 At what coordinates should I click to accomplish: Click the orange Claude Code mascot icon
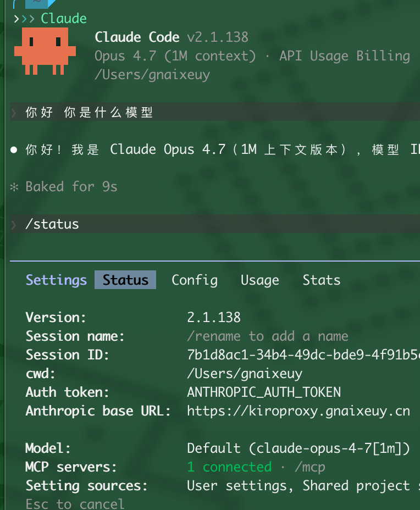tap(45, 51)
